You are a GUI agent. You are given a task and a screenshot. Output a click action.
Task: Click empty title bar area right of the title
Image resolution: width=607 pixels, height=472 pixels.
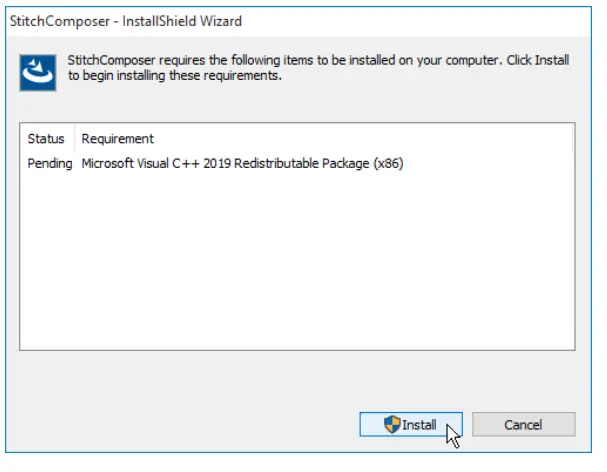pyautogui.click(x=420, y=20)
